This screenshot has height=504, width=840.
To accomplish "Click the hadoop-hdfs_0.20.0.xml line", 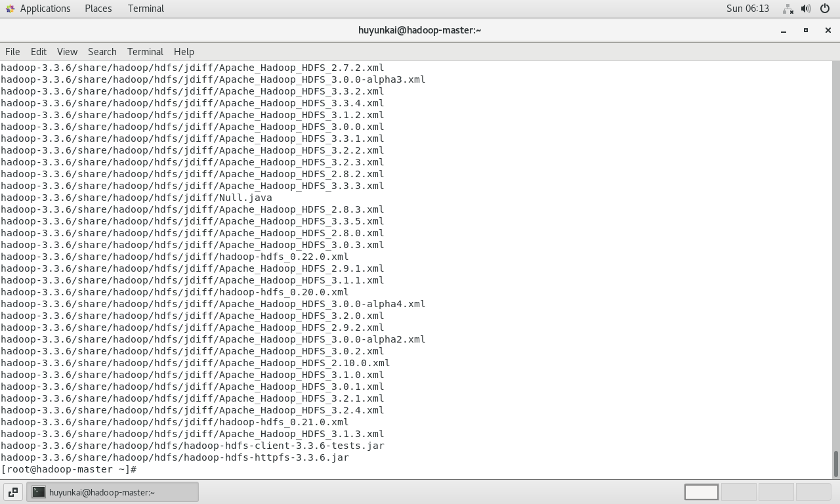I will pyautogui.click(x=175, y=292).
